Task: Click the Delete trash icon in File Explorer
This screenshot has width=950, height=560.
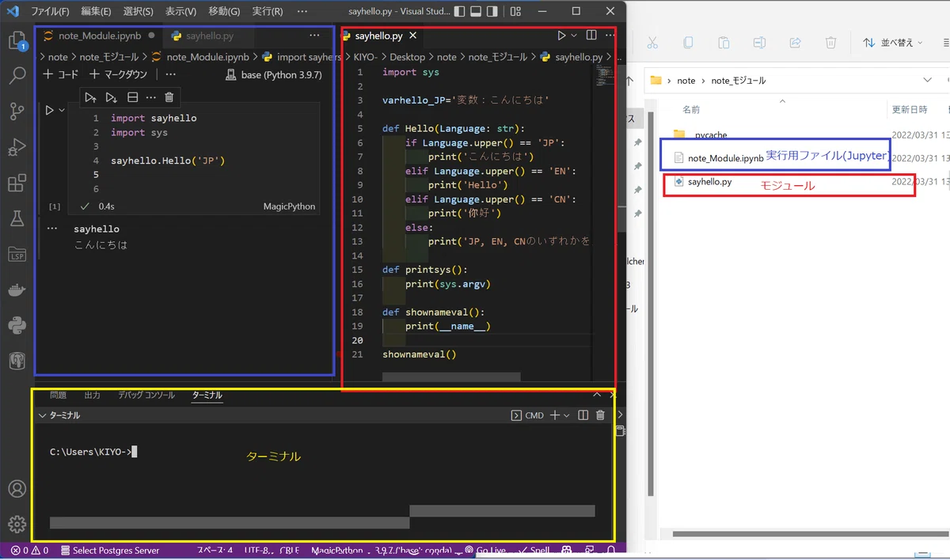Action: pos(830,43)
